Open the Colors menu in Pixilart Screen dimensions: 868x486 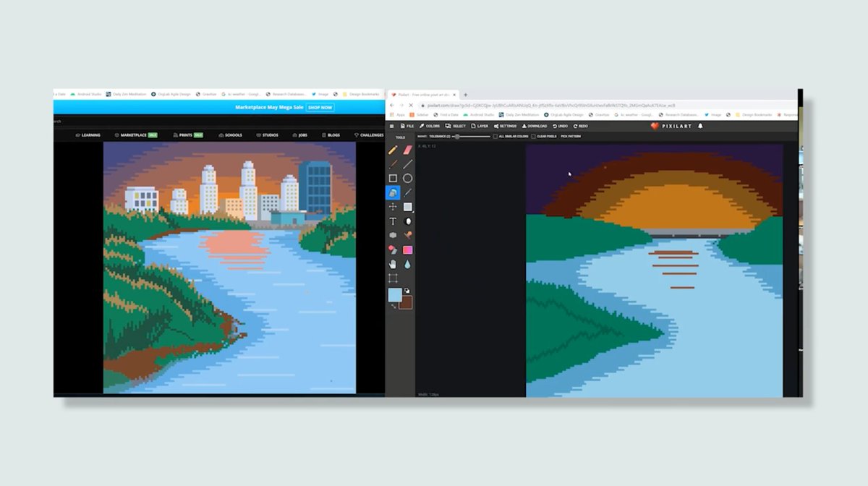[430, 126]
